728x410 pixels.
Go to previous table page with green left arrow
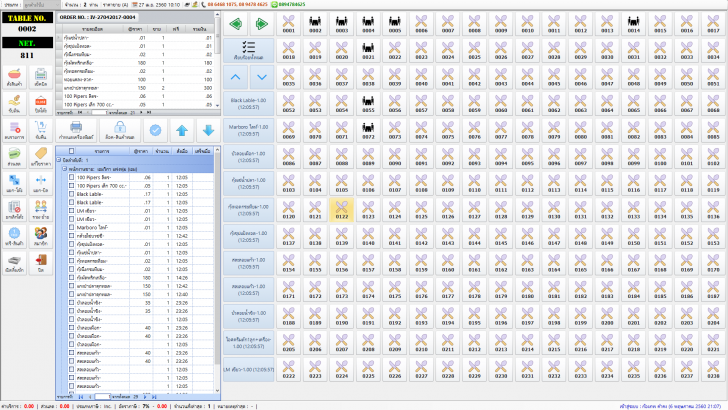pos(235,24)
